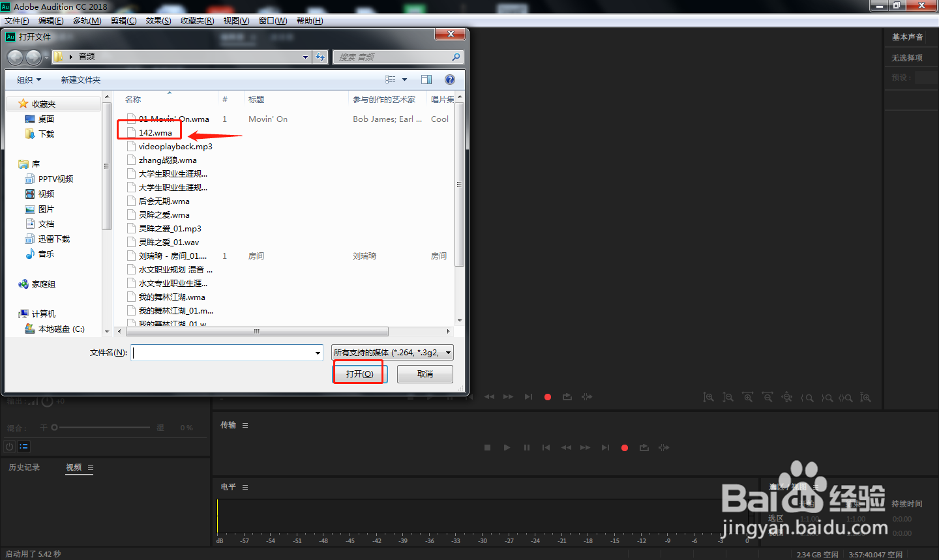Open the 传输 panel menu icon

(x=245, y=425)
